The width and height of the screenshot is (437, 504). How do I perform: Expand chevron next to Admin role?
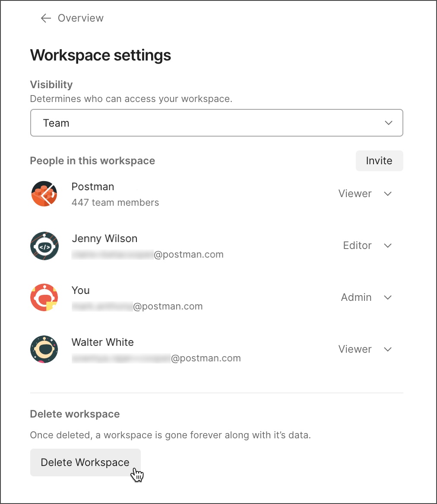[388, 297]
